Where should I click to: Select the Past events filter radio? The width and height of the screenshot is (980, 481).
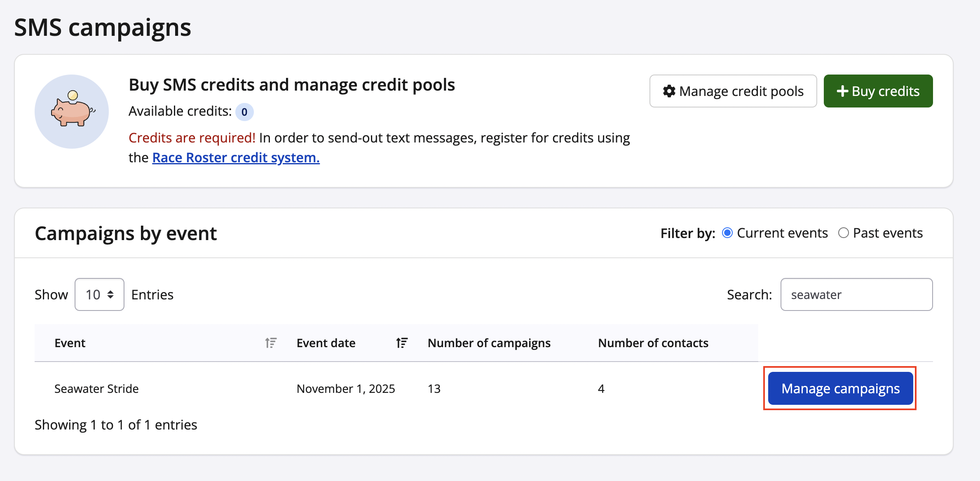pos(843,233)
